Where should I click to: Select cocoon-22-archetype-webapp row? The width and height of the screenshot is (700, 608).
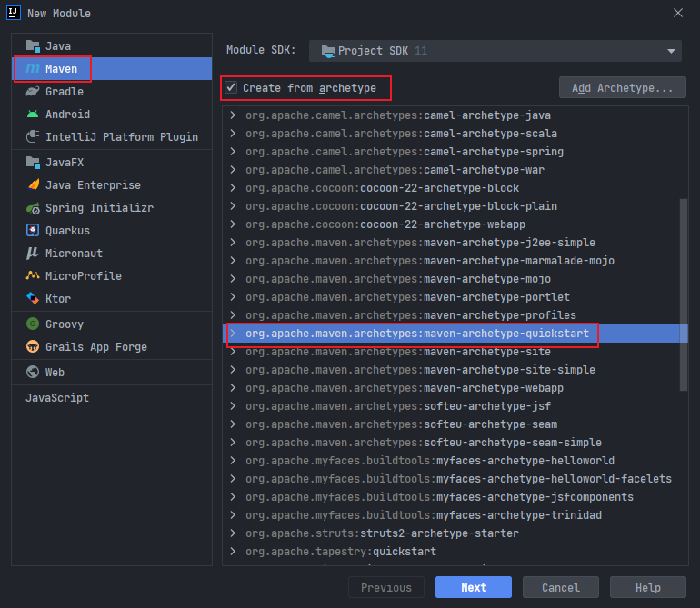455,224
